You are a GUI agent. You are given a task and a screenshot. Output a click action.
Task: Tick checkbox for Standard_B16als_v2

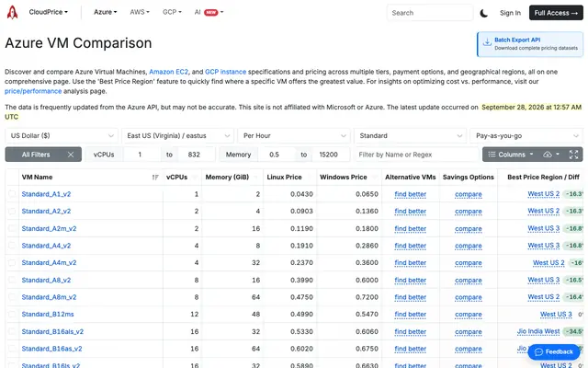pos(12,331)
